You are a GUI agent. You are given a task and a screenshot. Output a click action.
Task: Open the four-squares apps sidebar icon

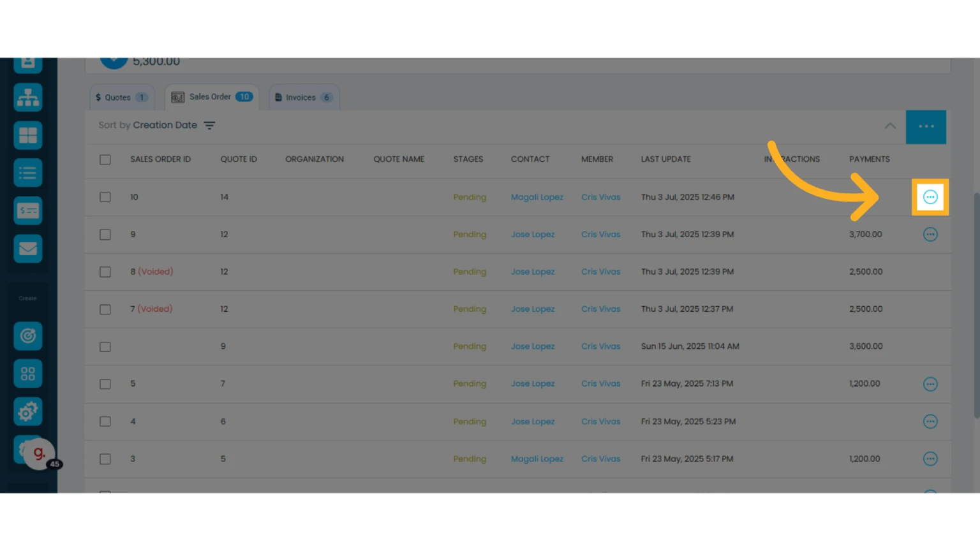click(x=28, y=374)
